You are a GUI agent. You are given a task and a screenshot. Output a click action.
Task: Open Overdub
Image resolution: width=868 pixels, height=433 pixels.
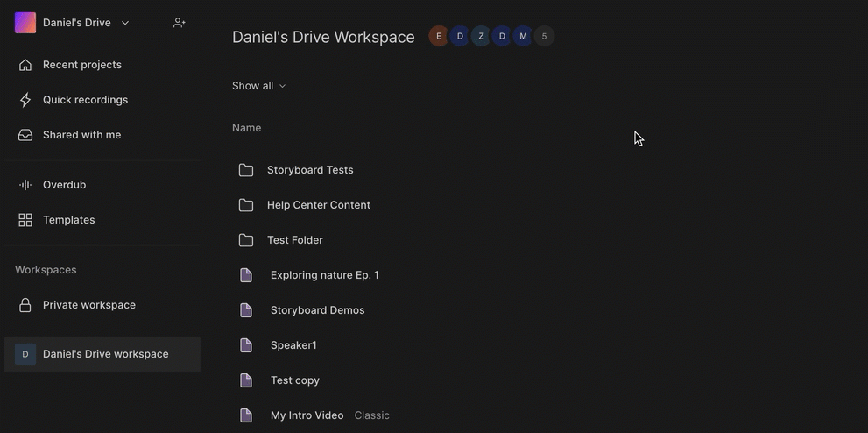[64, 185]
